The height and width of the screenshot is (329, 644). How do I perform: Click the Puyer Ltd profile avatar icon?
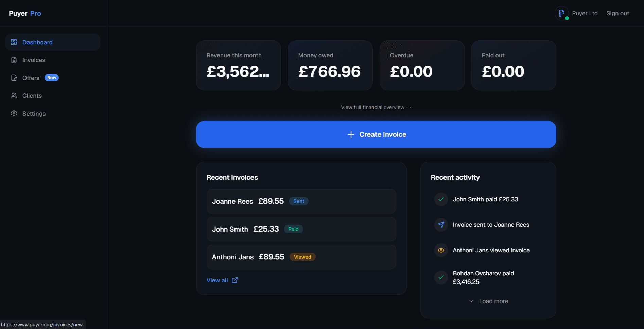tap(561, 13)
